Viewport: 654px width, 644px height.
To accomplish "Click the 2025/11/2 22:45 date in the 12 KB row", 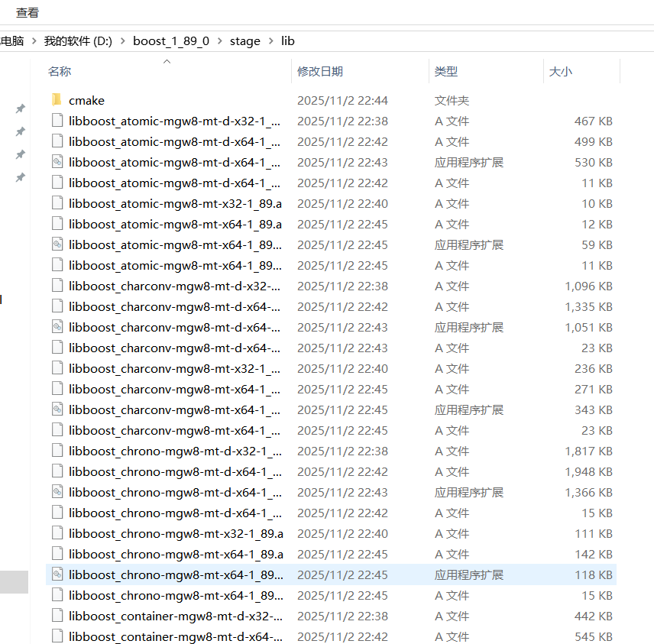I will coord(342,225).
